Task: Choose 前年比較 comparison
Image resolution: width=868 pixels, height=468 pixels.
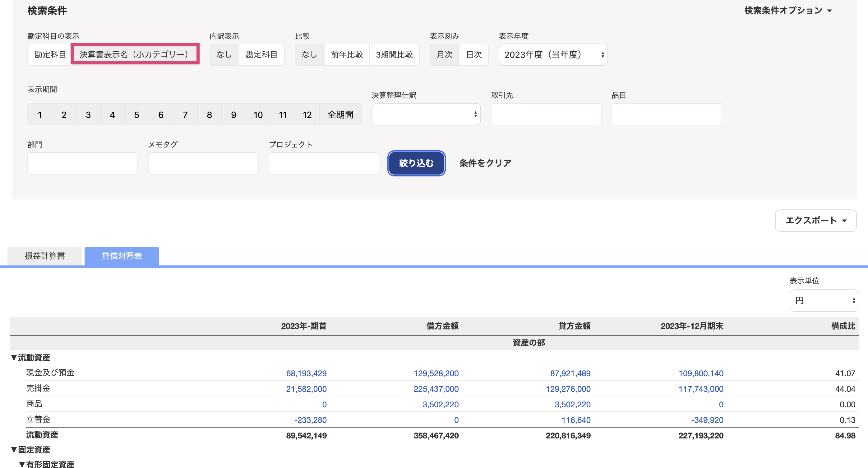Action: (347, 54)
